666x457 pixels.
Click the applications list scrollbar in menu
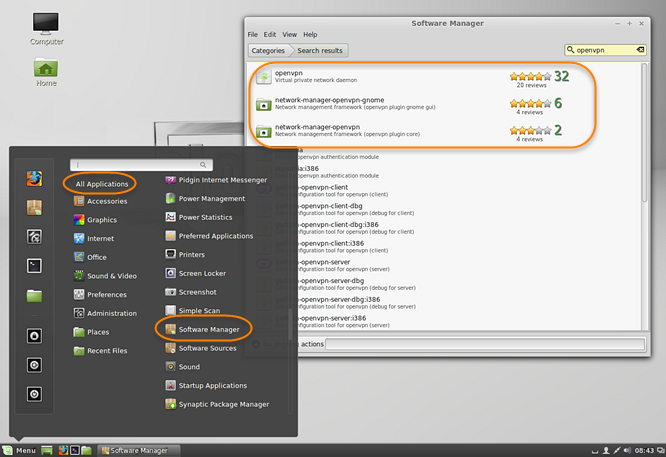pos(290,324)
